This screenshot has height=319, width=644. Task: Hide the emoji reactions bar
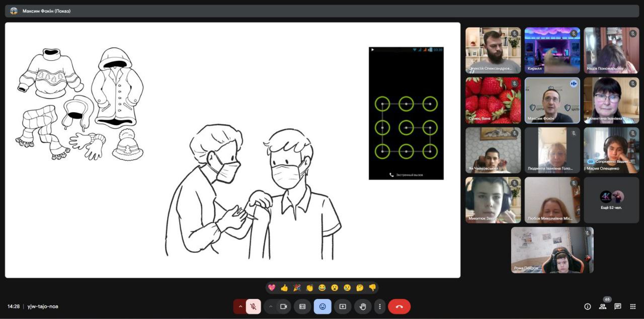pyautogui.click(x=323, y=306)
